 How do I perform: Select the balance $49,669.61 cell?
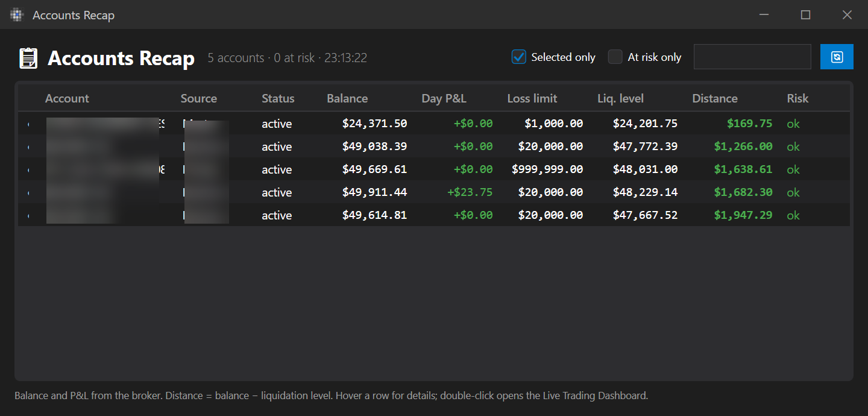374,169
